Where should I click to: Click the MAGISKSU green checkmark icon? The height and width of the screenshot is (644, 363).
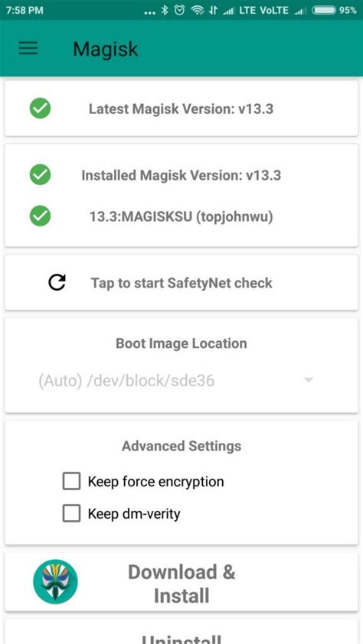click(41, 216)
